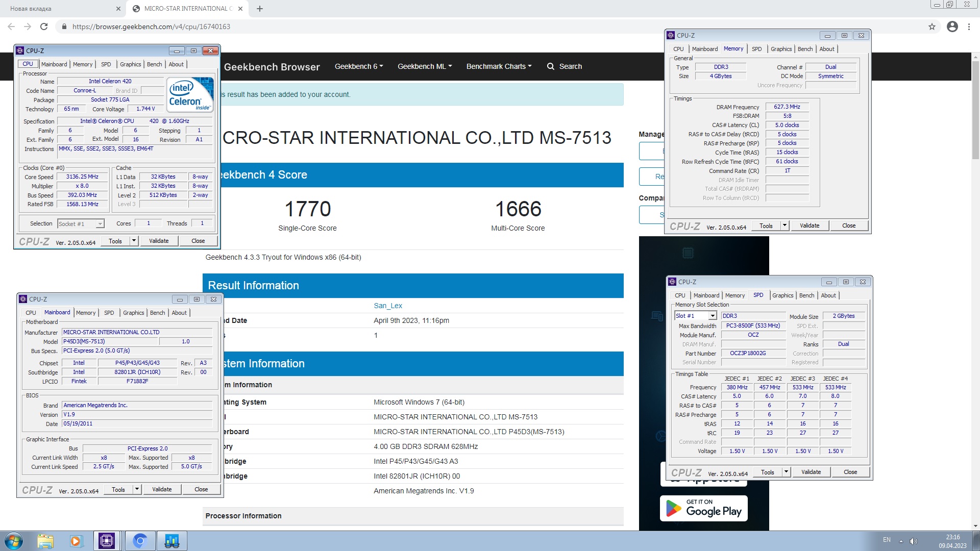
Task: Click the volume speaker tray icon
Action: [914, 541]
